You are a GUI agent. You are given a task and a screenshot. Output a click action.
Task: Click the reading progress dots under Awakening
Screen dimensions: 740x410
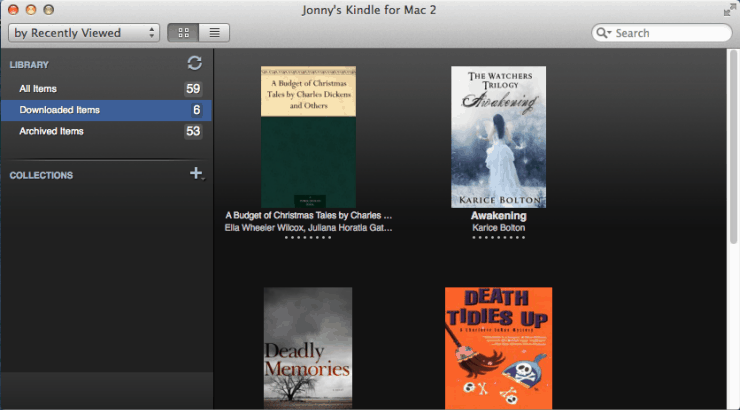click(x=498, y=237)
